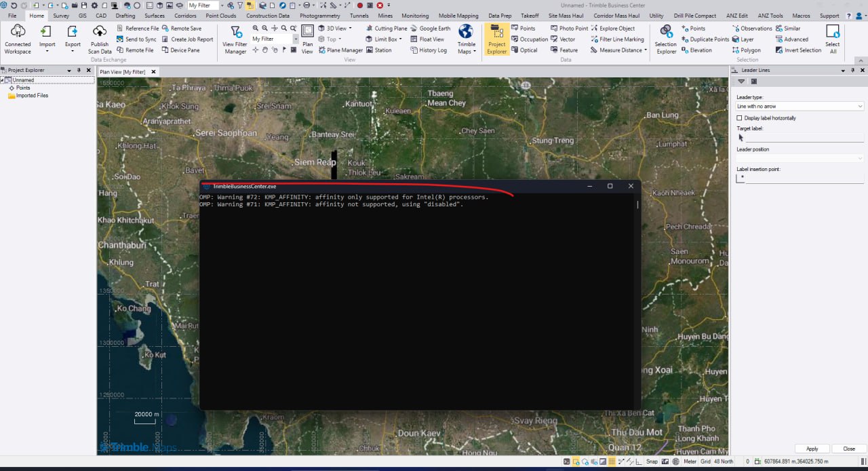Click the Apply button
This screenshot has width=868, height=471.
click(812, 449)
